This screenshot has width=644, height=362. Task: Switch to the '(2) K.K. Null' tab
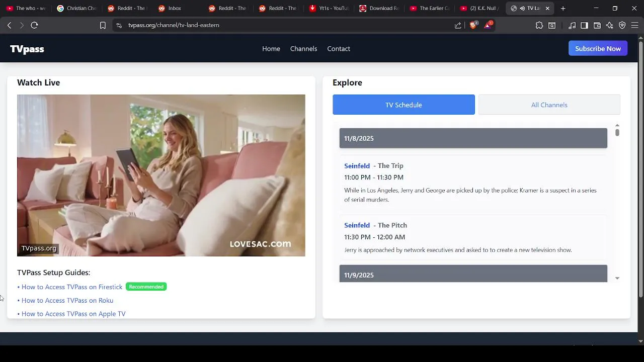(x=480, y=8)
